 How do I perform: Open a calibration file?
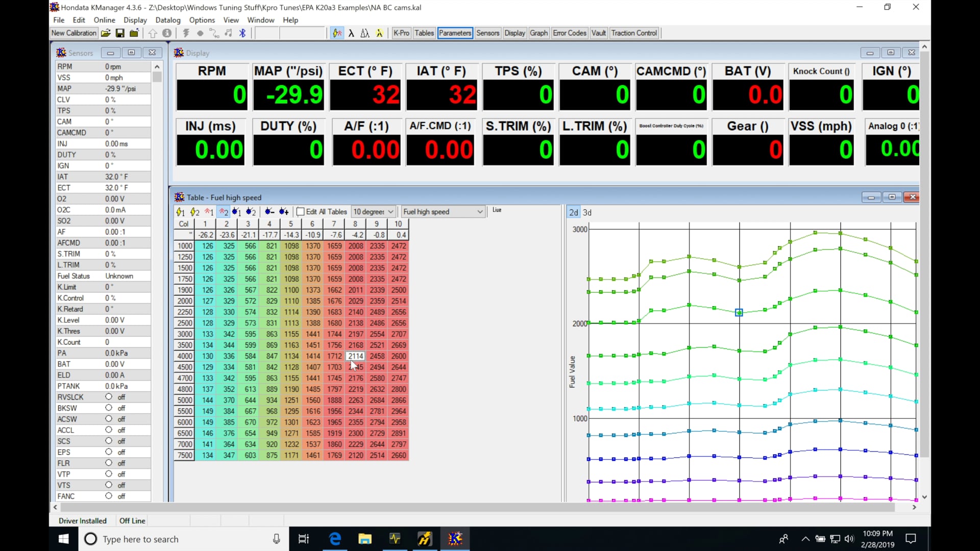click(x=106, y=33)
